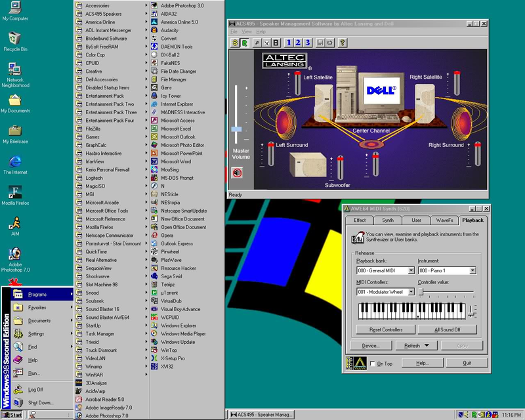Click the X toolbar icon in ACS495
The image size is (525, 420).
point(266,43)
